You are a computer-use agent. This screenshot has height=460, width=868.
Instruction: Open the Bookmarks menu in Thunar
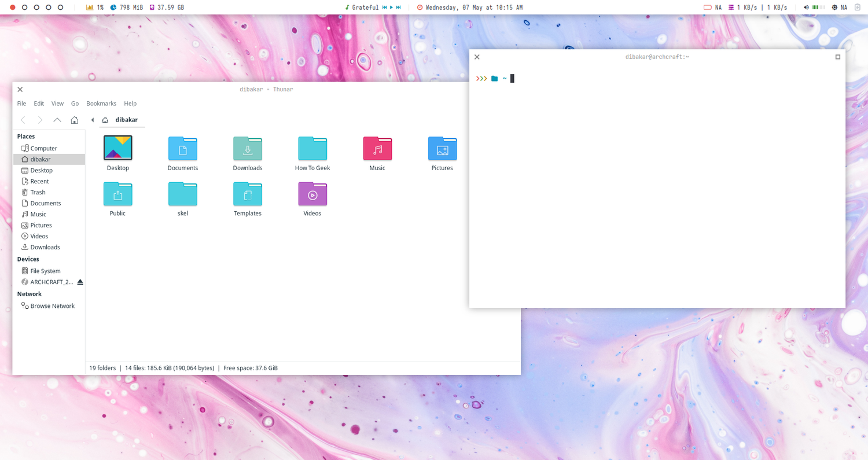(101, 104)
